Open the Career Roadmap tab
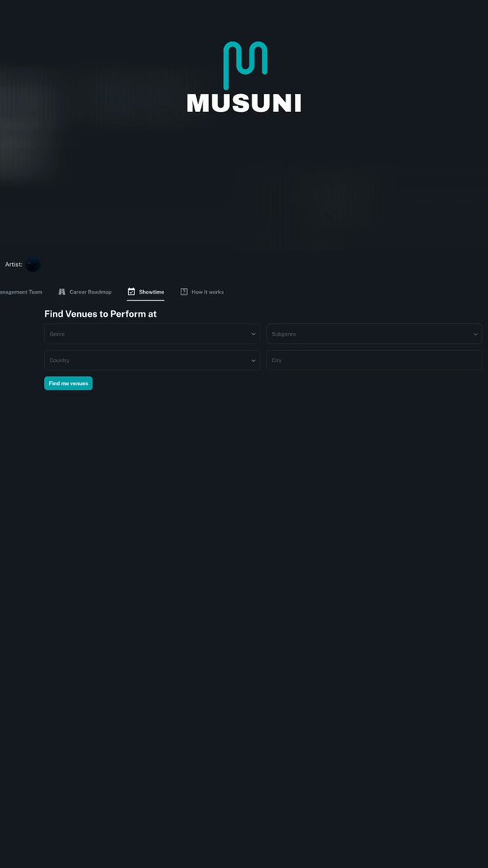Screen dimensions: 488x868 pyautogui.click(x=85, y=292)
